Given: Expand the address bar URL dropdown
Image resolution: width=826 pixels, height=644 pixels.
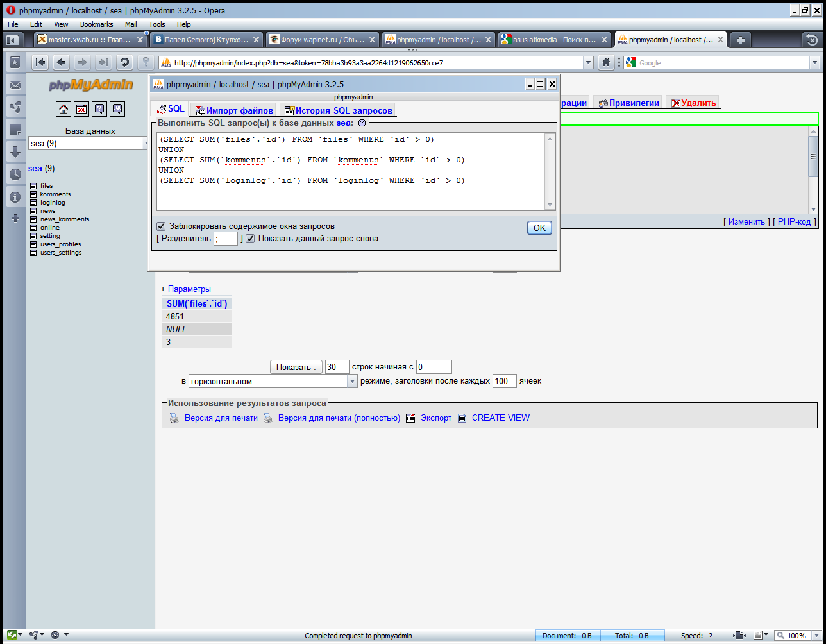Looking at the screenshot, I should pos(588,63).
